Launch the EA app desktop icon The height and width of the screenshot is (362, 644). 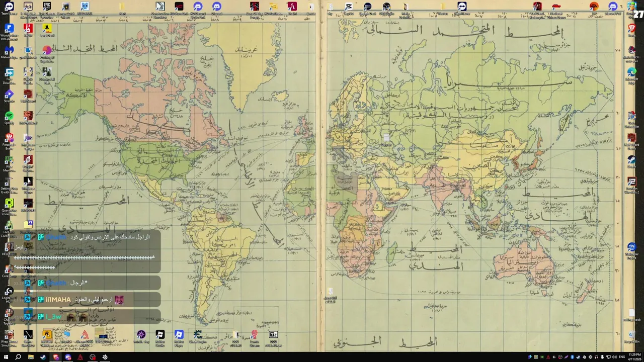click(x=594, y=9)
